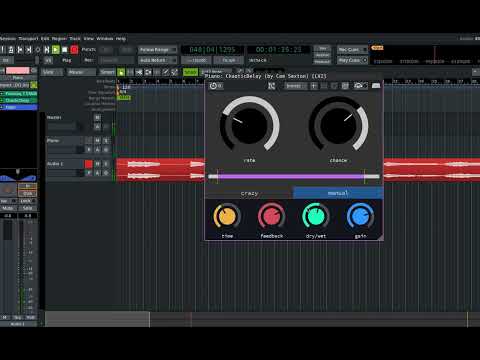Arm record on Audio 1 track

click(89, 164)
